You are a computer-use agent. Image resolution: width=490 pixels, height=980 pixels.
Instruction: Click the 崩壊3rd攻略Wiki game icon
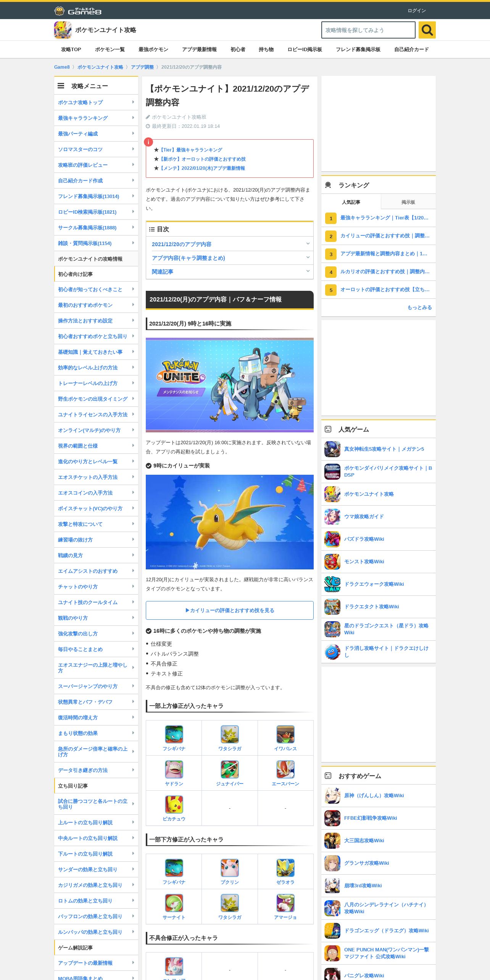(332, 886)
